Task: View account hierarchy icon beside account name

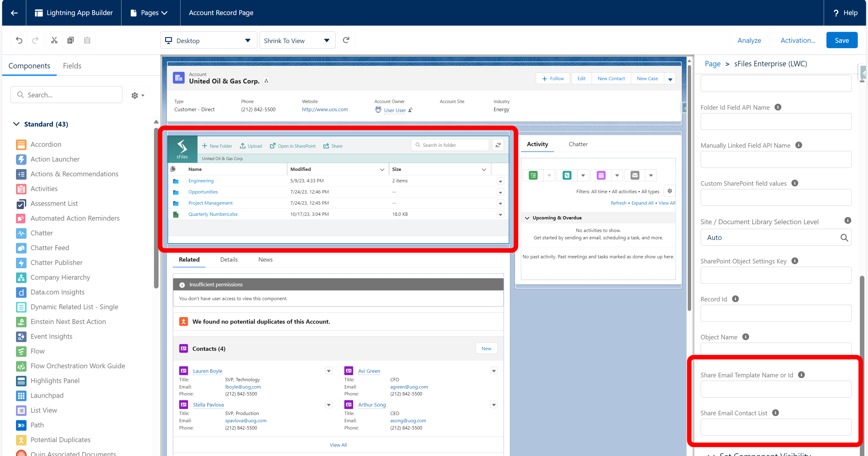Action: [x=266, y=81]
